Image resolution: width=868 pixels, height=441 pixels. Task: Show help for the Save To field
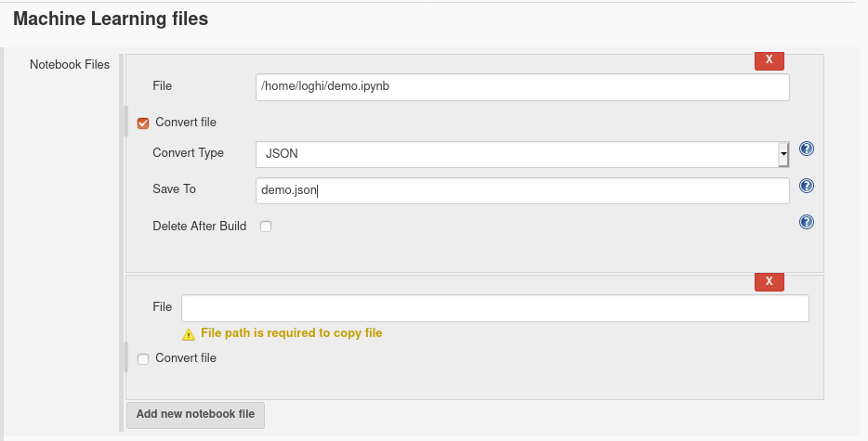(807, 186)
